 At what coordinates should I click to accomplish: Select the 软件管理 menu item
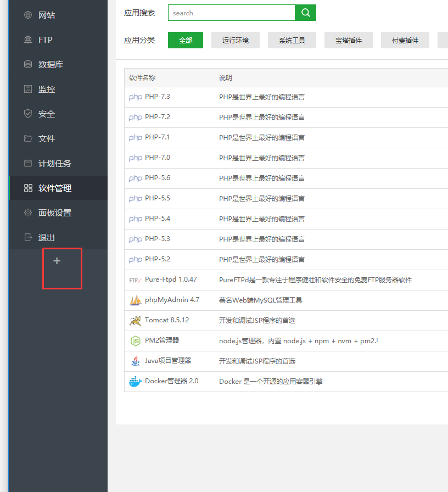pyautogui.click(x=58, y=188)
